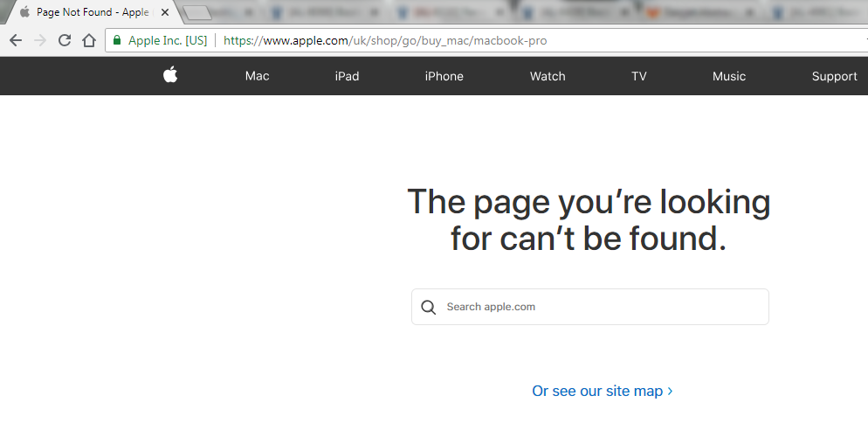Click the Apple Inc. [US] certificate label
Screen dimensions: 868x444
pyautogui.click(x=168, y=40)
